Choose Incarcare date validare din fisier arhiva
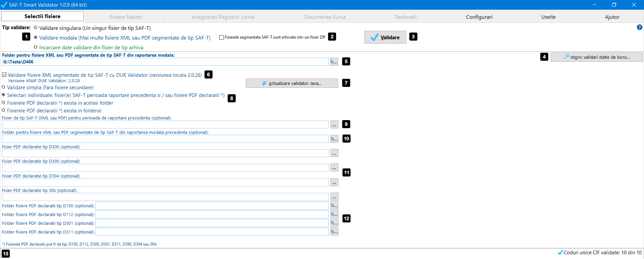This screenshot has height=259, width=644. pos(36,47)
